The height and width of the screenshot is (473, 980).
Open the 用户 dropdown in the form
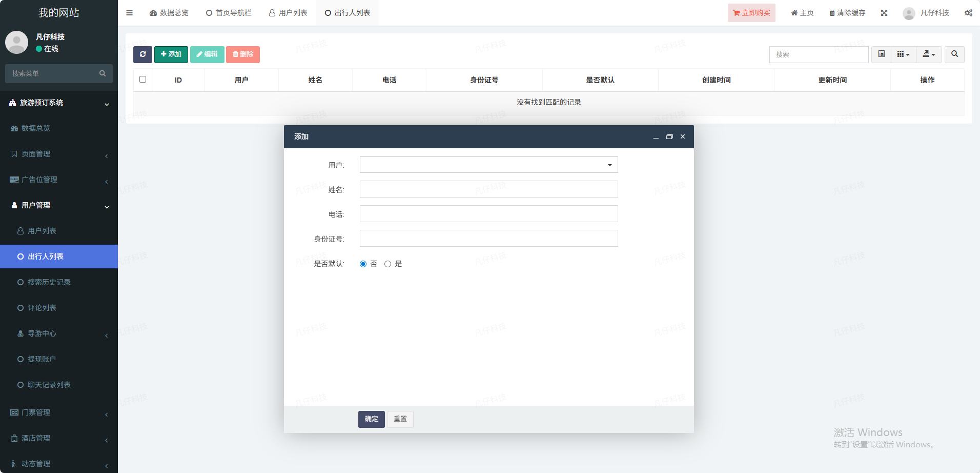point(488,165)
